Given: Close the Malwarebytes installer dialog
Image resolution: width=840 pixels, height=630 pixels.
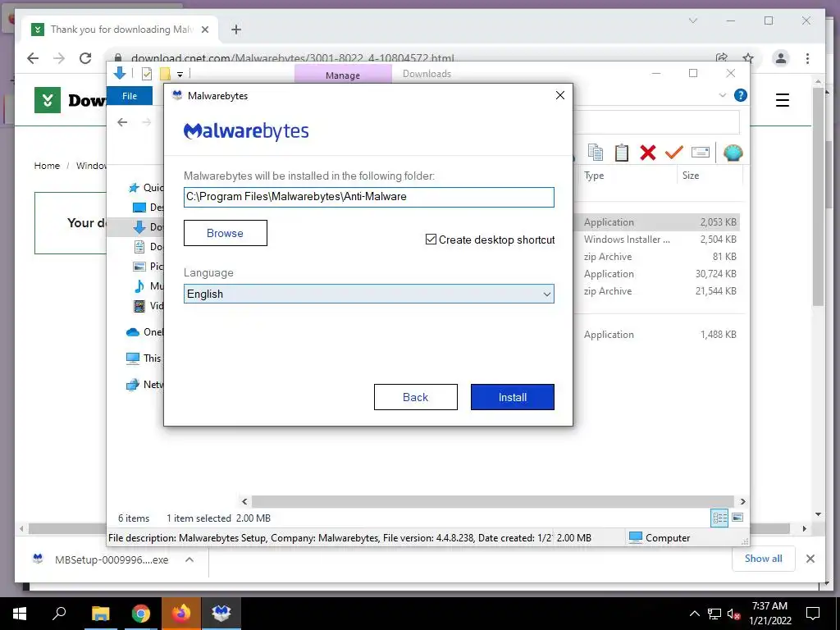Looking at the screenshot, I should tap(559, 95).
